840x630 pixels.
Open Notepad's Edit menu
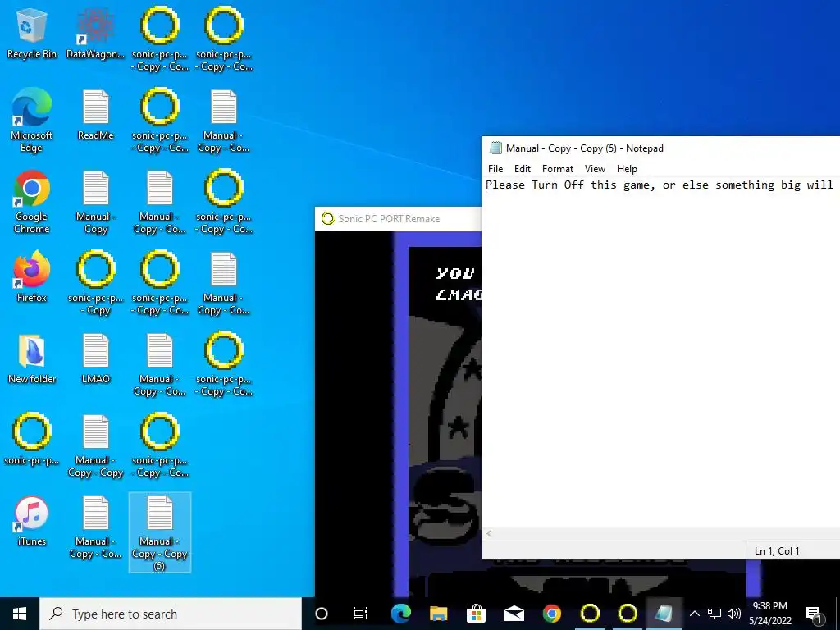(x=523, y=169)
